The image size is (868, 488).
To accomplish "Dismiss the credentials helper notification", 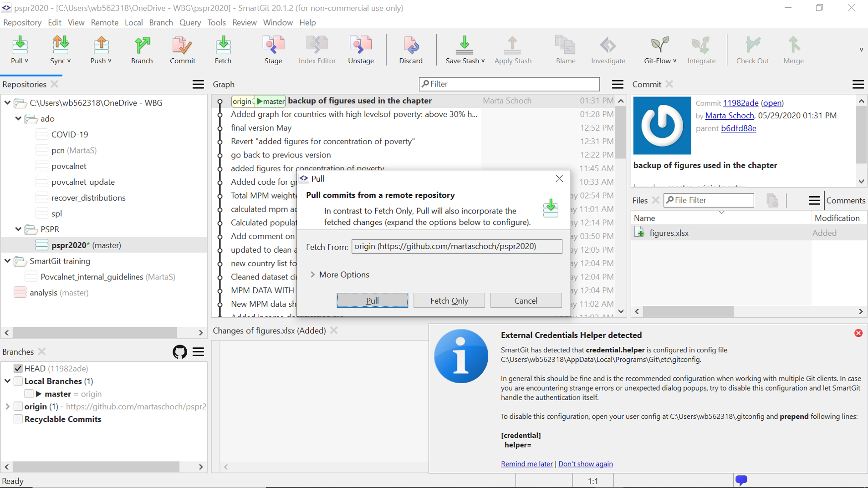I will click(x=858, y=333).
